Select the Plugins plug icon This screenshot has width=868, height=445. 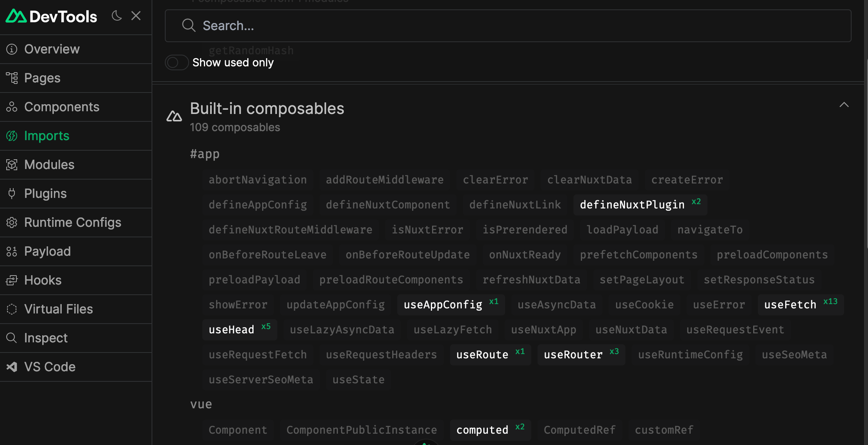pos(11,193)
